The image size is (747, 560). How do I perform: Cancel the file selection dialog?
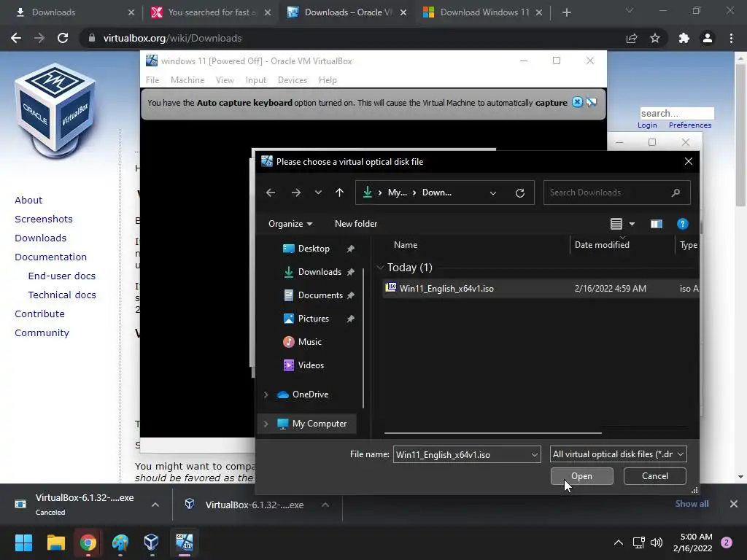[654, 476]
